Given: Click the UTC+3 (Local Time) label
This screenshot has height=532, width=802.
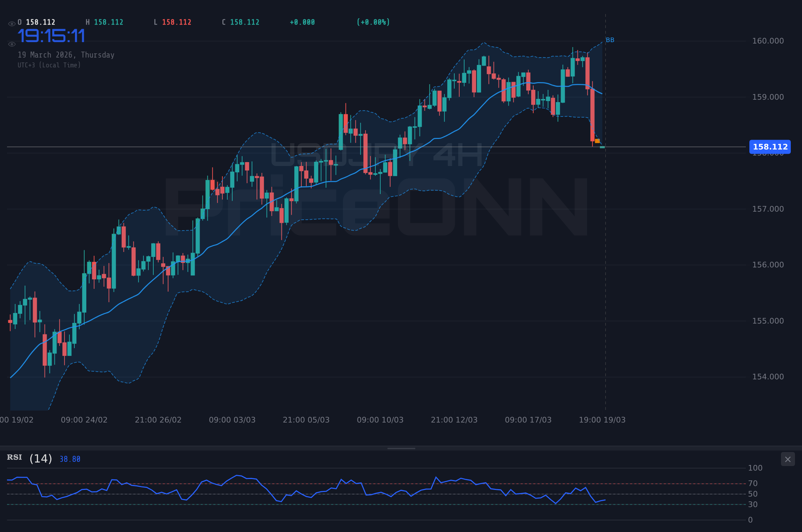Looking at the screenshot, I should [49, 65].
